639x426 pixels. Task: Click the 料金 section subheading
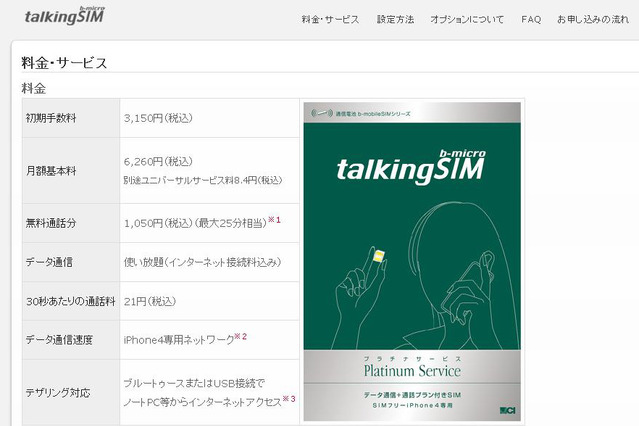click(x=34, y=88)
